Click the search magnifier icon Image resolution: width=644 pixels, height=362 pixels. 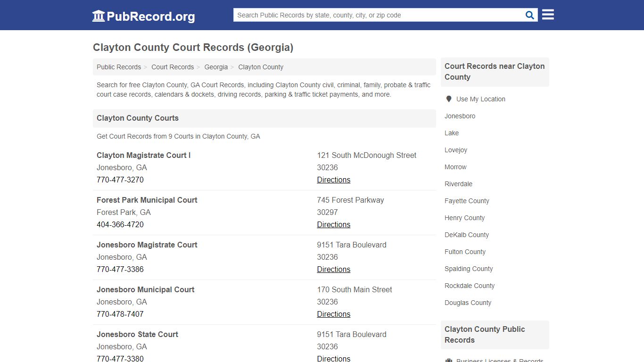pyautogui.click(x=530, y=15)
